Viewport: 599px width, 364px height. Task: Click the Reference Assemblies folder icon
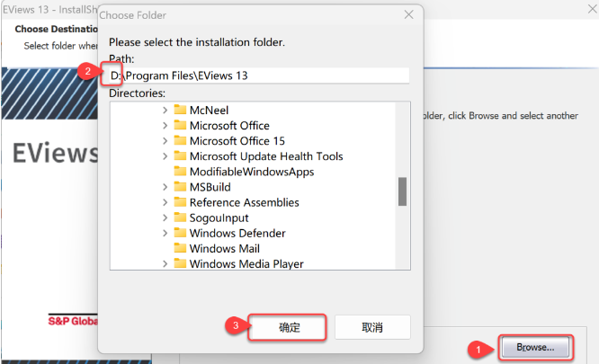click(180, 202)
